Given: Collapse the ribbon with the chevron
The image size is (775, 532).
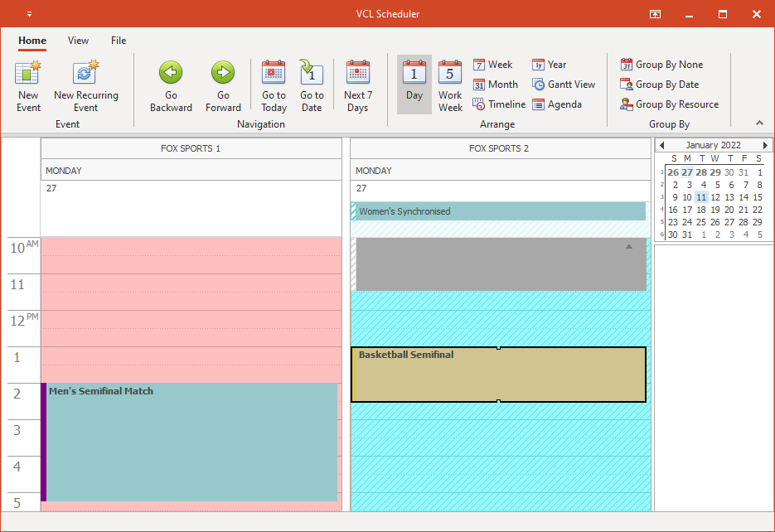Looking at the screenshot, I should pyautogui.click(x=759, y=123).
